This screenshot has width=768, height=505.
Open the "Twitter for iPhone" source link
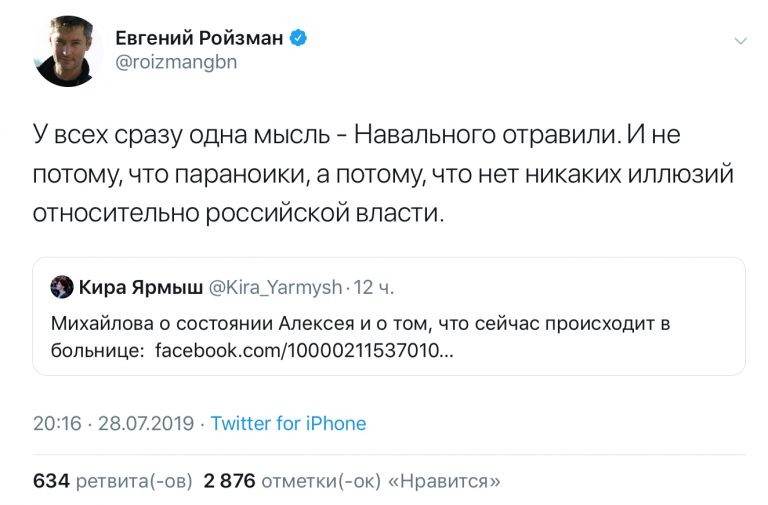pyautogui.click(x=288, y=423)
